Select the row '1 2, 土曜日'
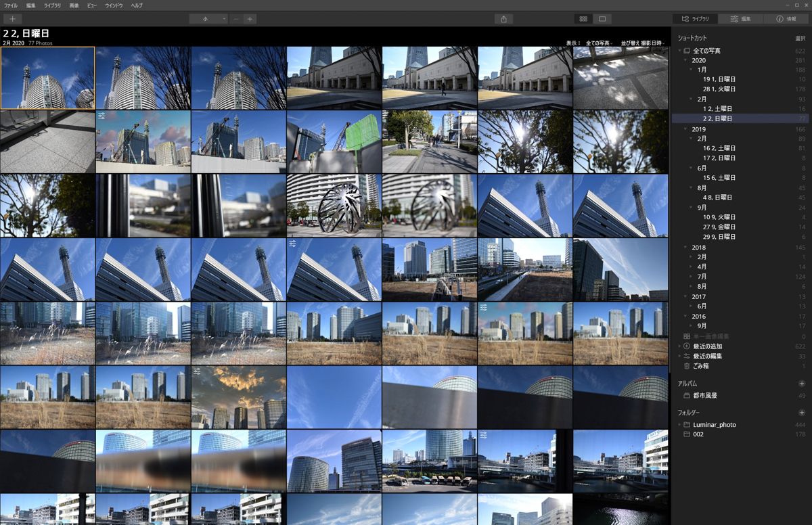812x525 pixels. click(742, 109)
